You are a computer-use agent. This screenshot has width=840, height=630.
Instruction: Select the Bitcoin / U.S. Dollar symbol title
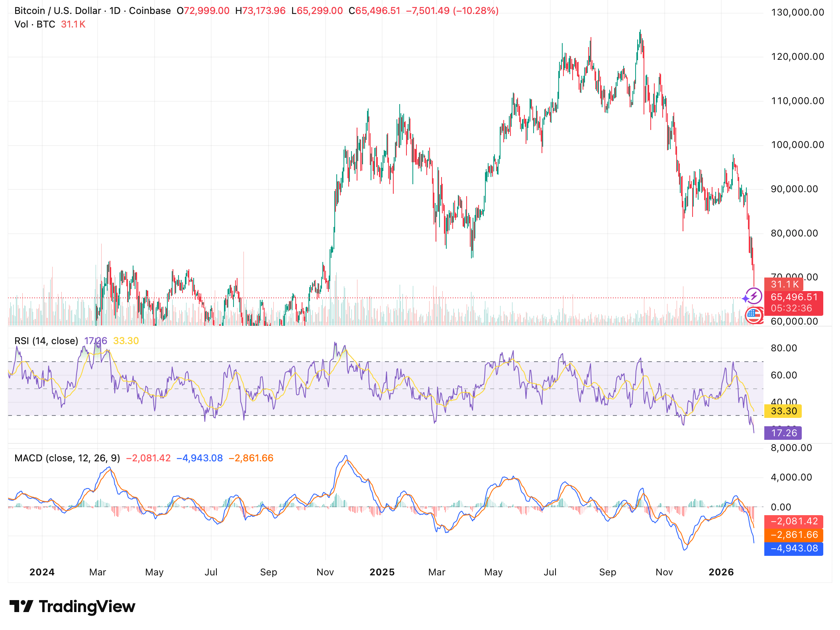click(58, 11)
